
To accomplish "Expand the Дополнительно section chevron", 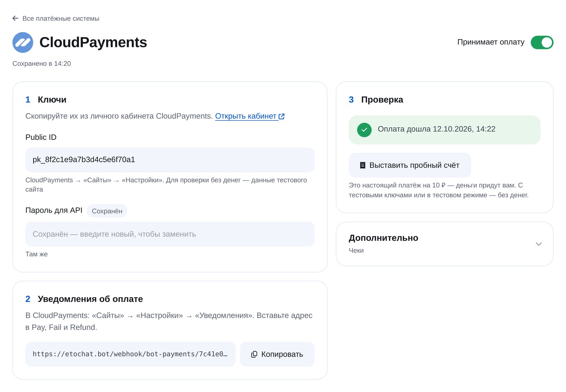I will coord(538,244).
